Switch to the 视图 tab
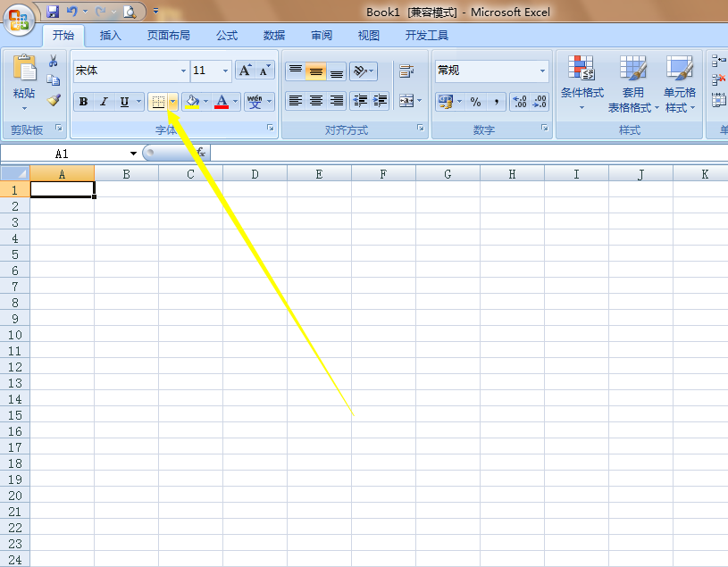This screenshot has height=567, width=728. (x=369, y=35)
